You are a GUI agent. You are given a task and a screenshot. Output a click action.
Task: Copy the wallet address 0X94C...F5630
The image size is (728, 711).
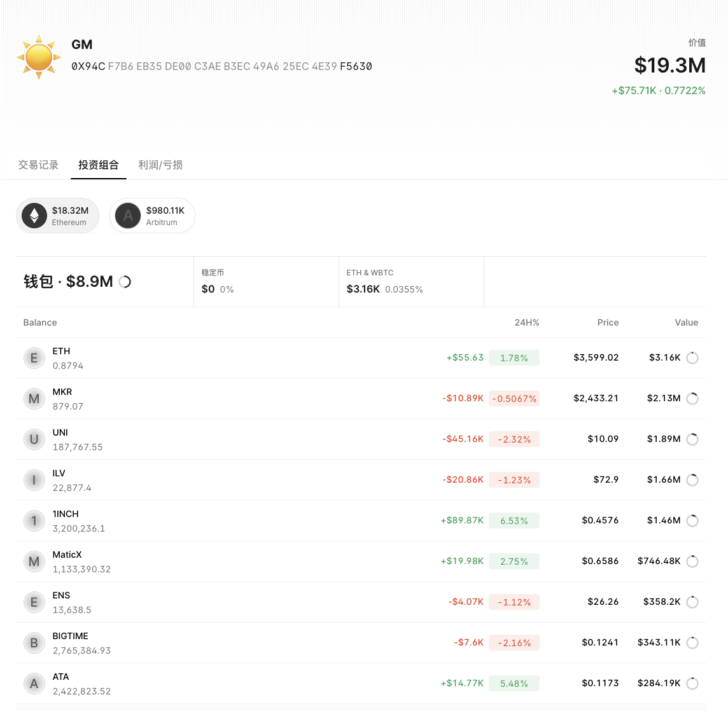221,66
